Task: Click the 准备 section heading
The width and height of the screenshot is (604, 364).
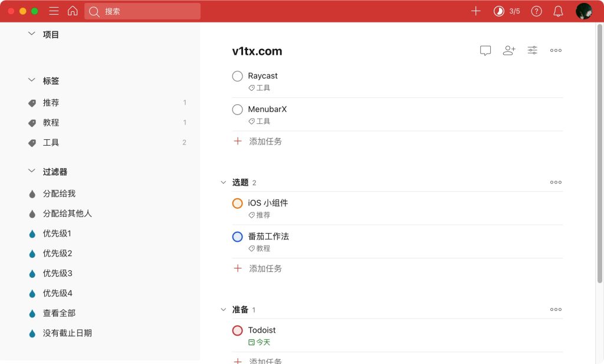Action: 240,309
